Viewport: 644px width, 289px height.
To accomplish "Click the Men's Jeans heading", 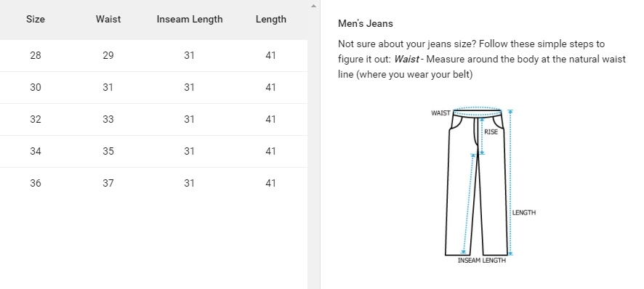I will pyautogui.click(x=365, y=23).
